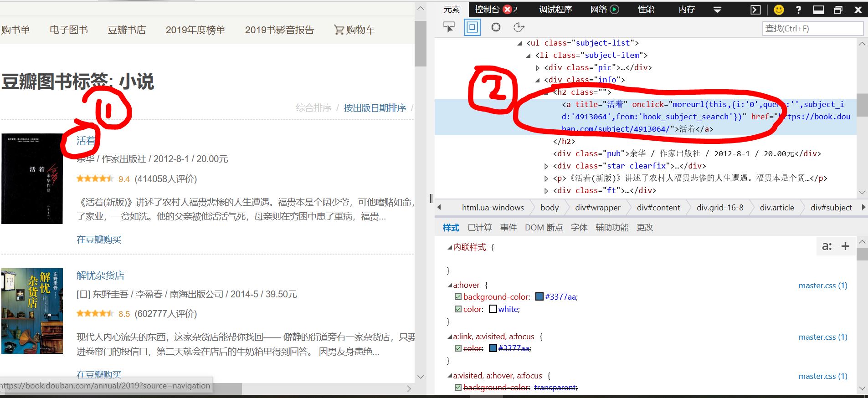The width and height of the screenshot is (868, 398).
Task: Click the DOM tree scrollbar down arrow
Action: pyautogui.click(x=862, y=193)
